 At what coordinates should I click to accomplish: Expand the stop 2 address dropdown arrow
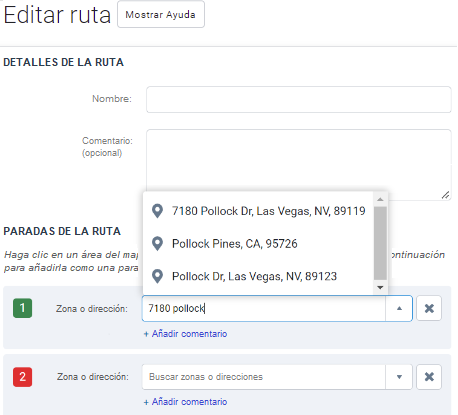(x=399, y=377)
